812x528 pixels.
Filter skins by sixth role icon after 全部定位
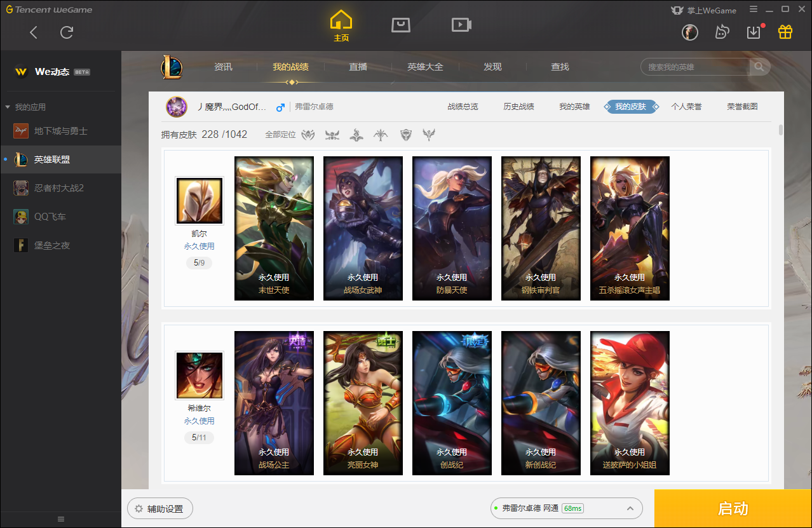[430, 135]
